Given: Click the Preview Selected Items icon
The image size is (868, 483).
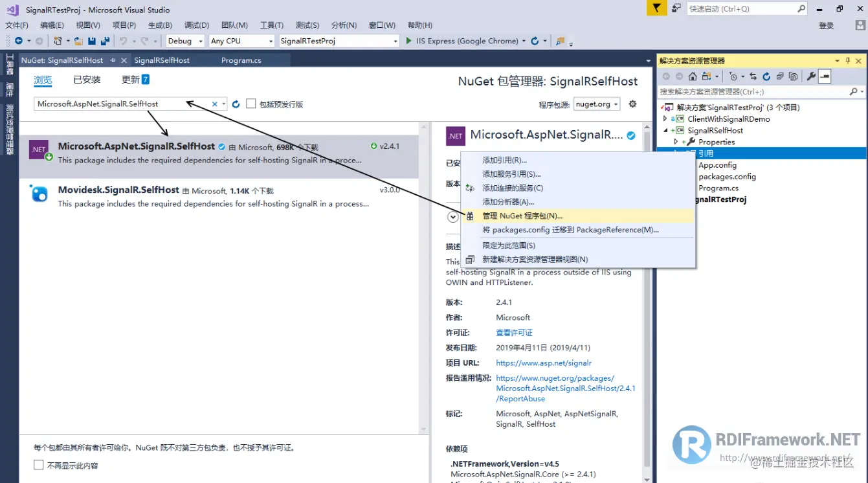Looking at the screenshot, I should (x=825, y=76).
